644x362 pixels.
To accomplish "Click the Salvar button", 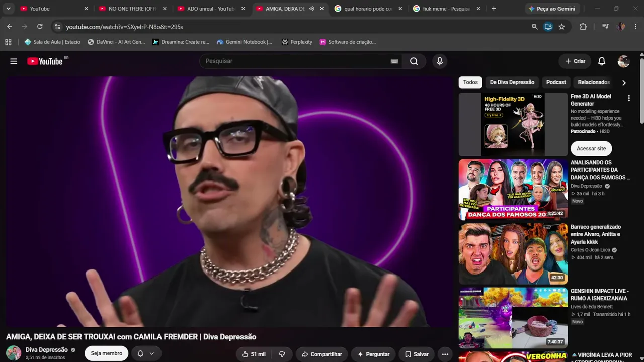I will point(417,354).
